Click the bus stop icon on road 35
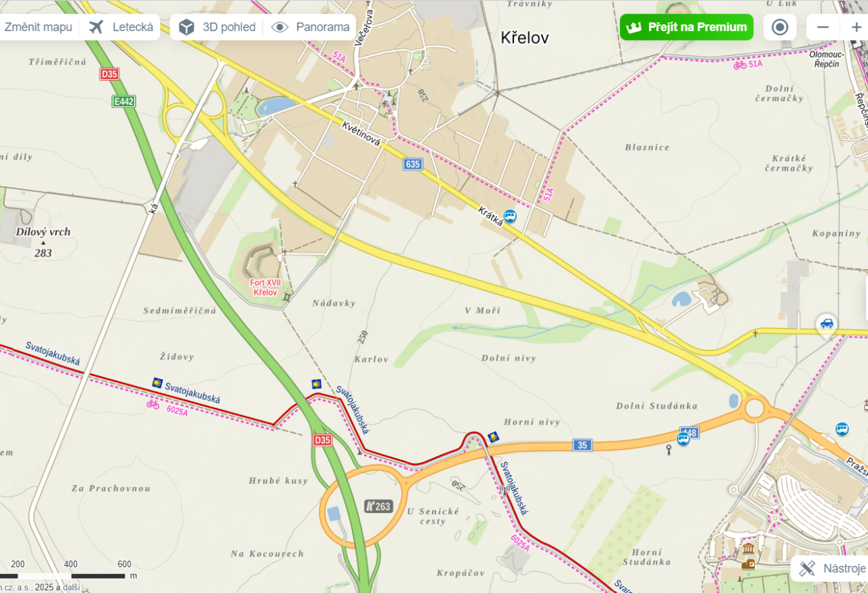The height and width of the screenshot is (593, 868). click(x=683, y=439)
